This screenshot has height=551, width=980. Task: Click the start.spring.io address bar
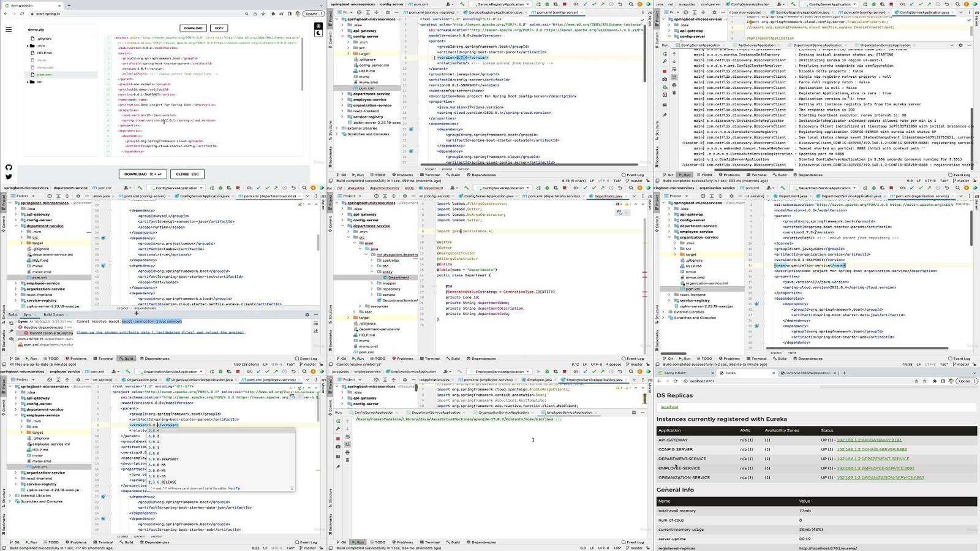[x=147, y=13]
